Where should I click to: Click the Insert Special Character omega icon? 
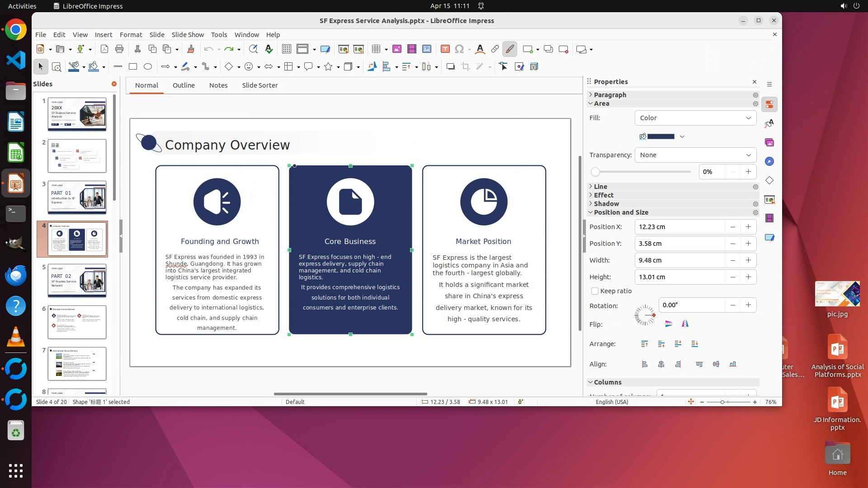[x=459, y=49]
